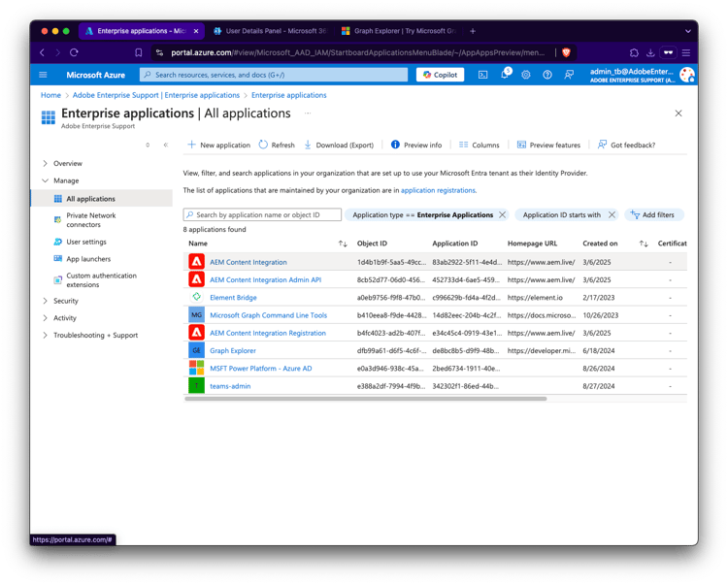Collapse the Manage section
The height and width of the screenshot is (585, 728).
click(45, 180)
